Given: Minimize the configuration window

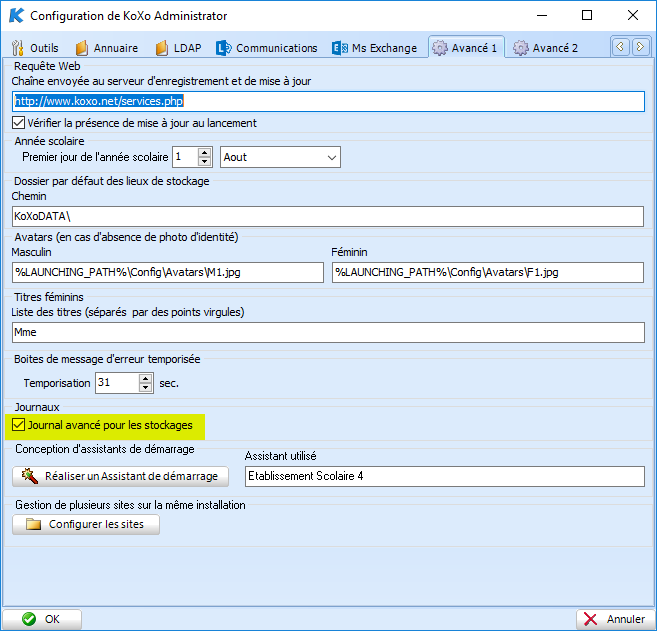Looking at the screenshot, I should (542, 16).
